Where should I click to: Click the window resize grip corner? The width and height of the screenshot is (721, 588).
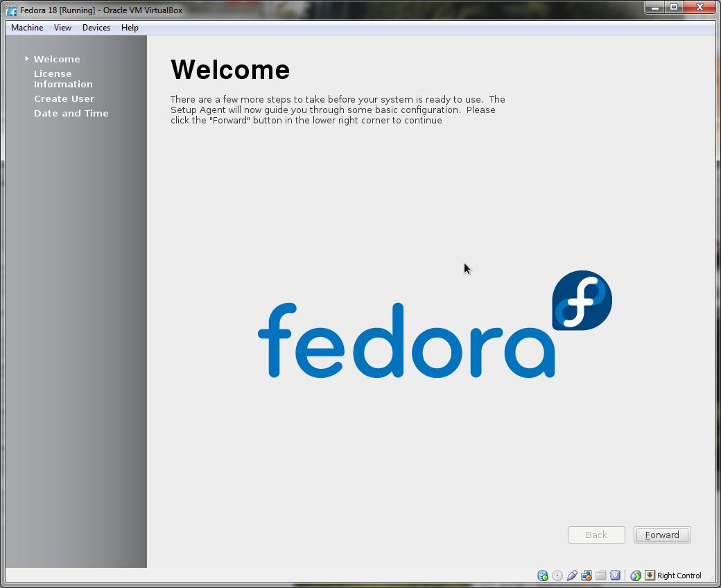click(x=711, y=579)
